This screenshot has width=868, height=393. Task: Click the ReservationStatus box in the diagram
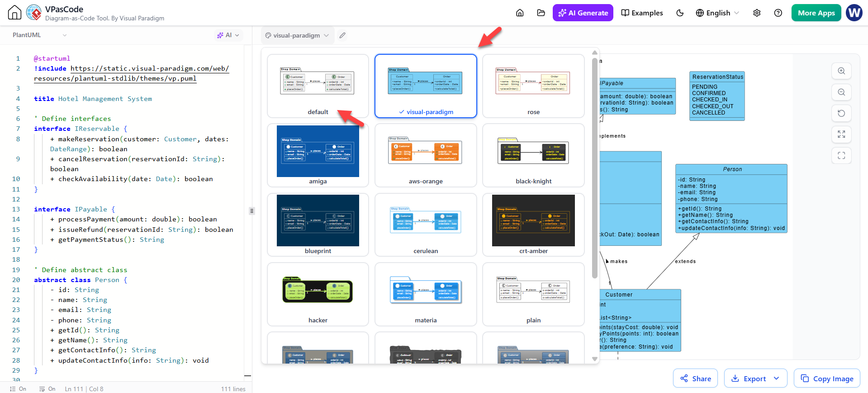pos(717,96)
